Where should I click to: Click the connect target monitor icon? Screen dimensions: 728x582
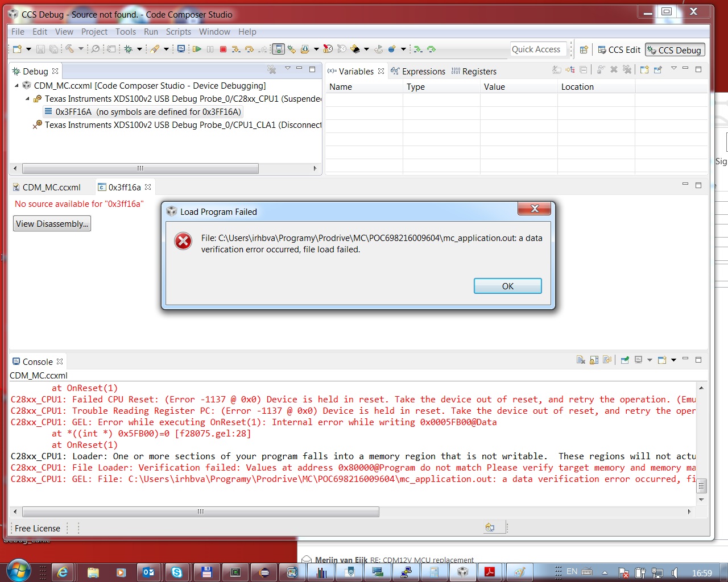click(x=278, y=49)
